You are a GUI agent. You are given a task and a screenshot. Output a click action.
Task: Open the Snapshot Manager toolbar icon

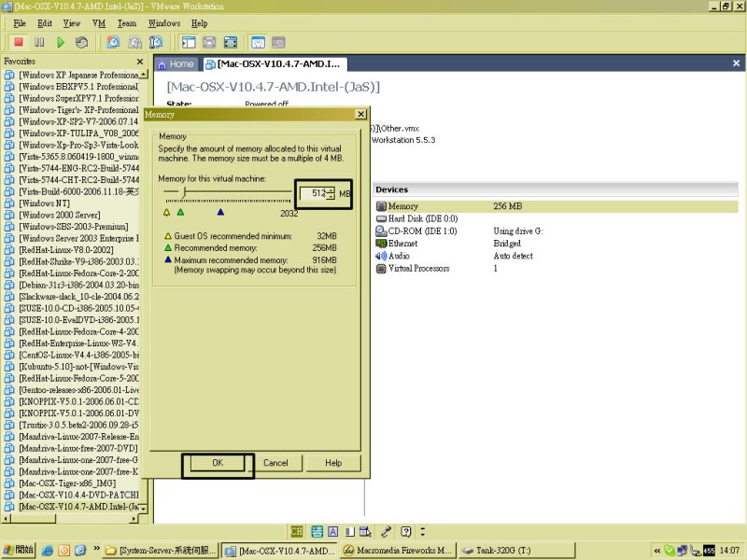[x=156, y=42]
